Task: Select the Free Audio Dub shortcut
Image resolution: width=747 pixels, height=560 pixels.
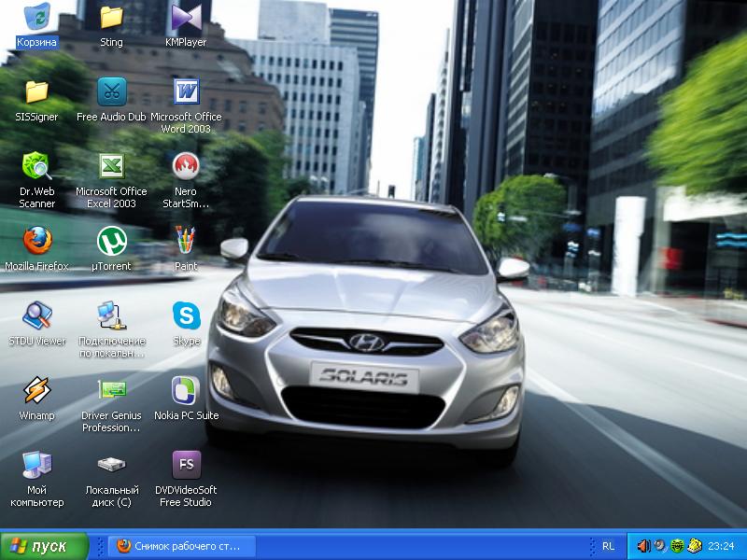Action: coord(111,92)
